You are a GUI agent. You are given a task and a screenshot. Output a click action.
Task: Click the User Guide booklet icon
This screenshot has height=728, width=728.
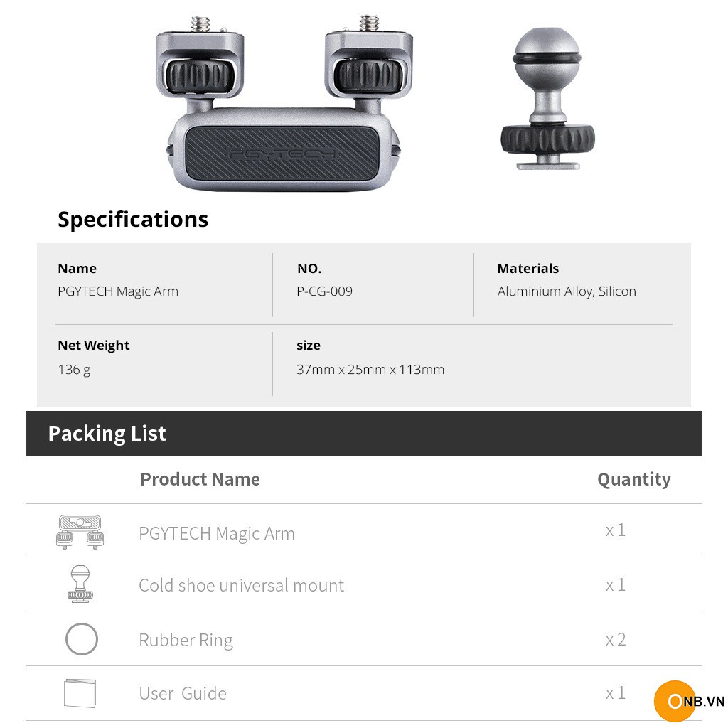point(80,693)
